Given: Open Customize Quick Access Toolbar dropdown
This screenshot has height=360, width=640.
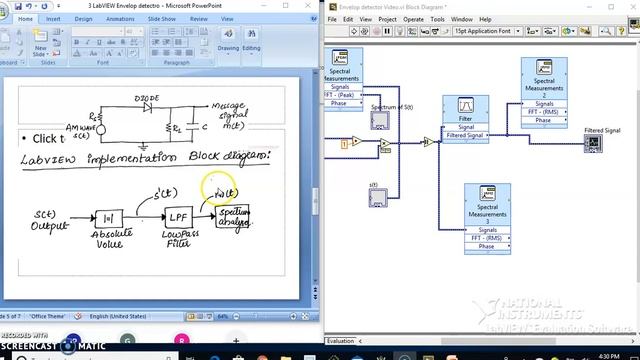Looking at the screenshot, I should point(58,6).
